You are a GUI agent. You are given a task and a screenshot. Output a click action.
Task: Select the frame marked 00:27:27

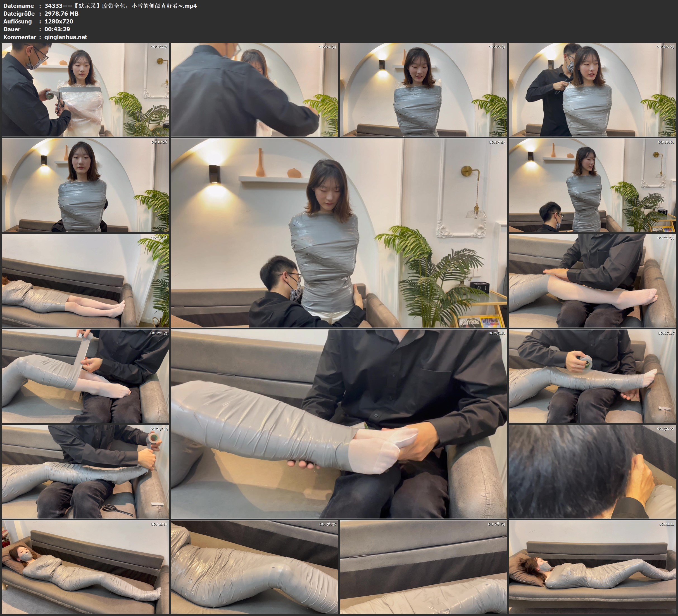593,376
